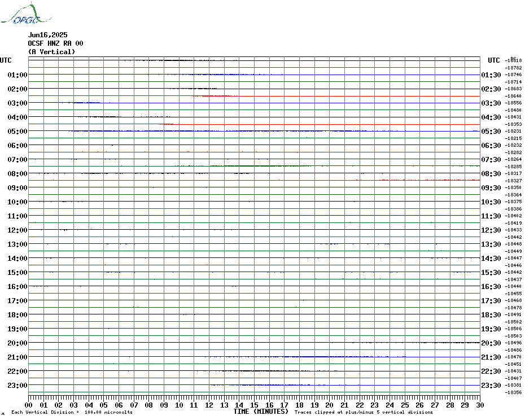
Task: Click the '17:30' label on right axis
Action: [491, 301]
